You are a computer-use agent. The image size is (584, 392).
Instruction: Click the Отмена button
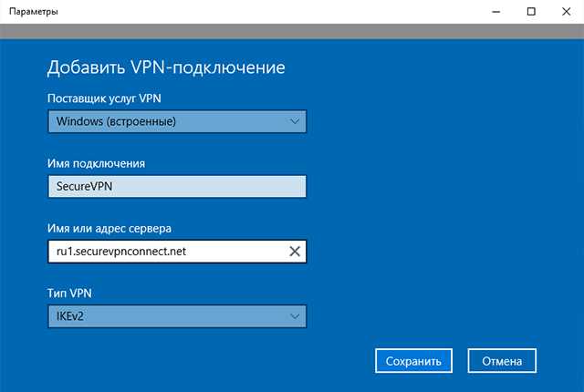[x=502, y=361]
